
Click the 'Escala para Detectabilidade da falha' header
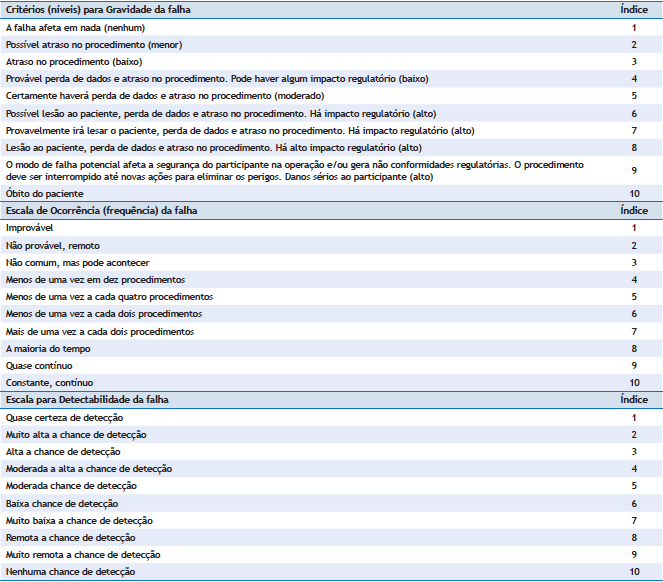87,399
